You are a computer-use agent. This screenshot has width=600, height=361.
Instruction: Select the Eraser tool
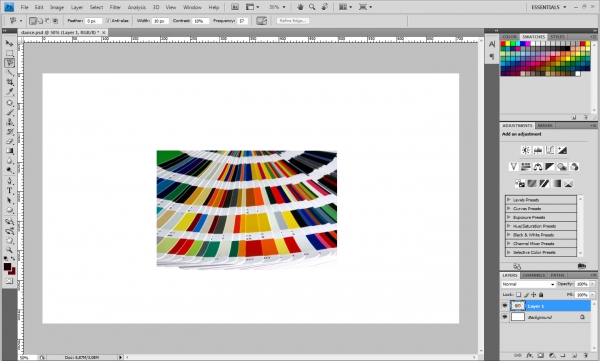(x=9, y=141)
